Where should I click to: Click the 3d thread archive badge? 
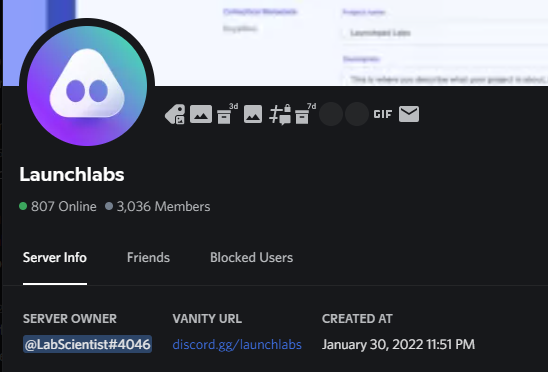click(x=227, y=114)
